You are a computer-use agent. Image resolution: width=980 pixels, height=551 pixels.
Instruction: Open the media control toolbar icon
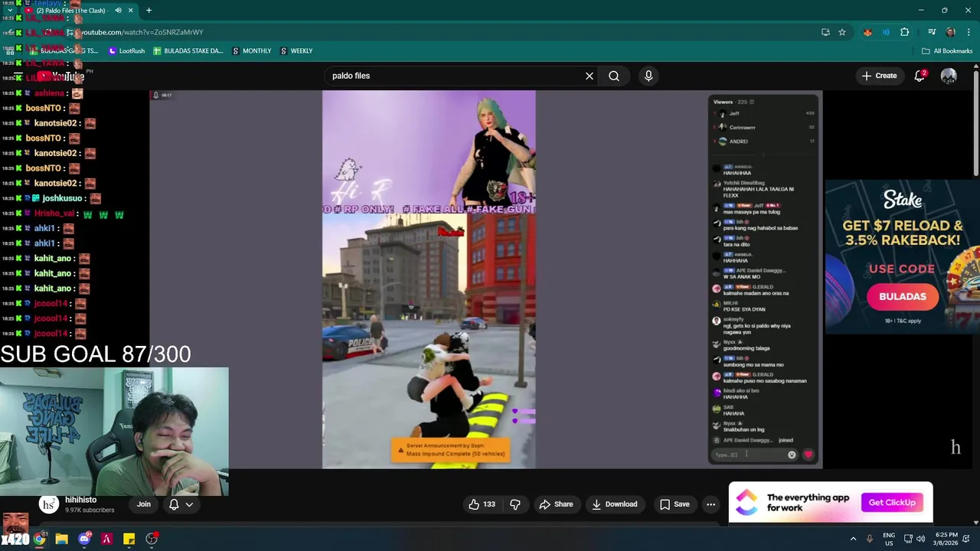[x=932, y=32]
